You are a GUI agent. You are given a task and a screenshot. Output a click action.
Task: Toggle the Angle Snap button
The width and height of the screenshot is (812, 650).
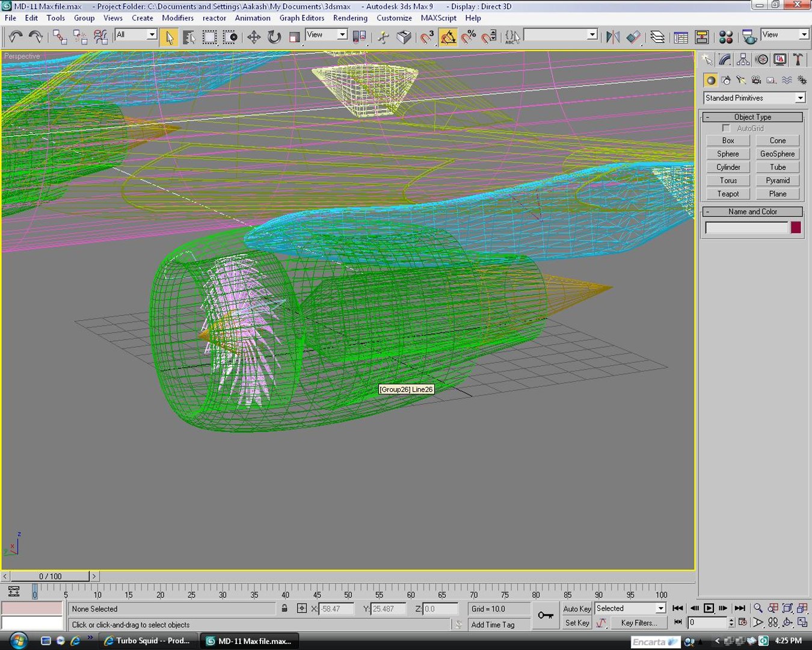[x=448, y=37]
